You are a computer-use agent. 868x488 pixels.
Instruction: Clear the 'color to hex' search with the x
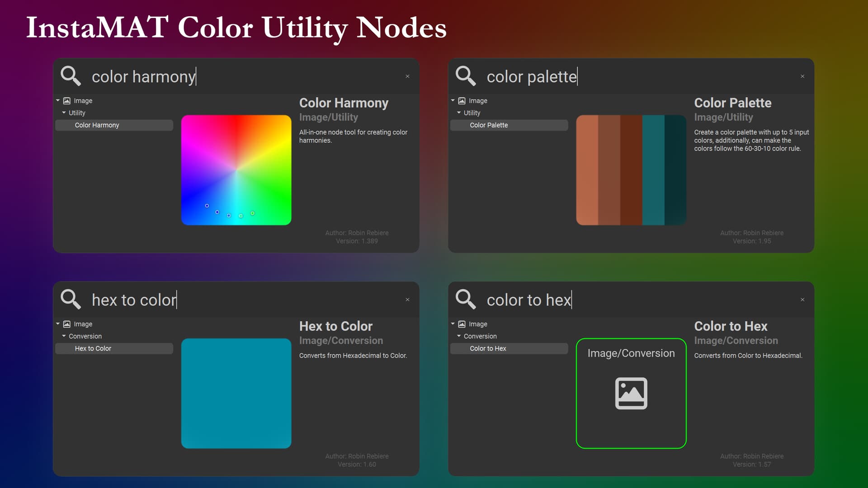(802, 300)
